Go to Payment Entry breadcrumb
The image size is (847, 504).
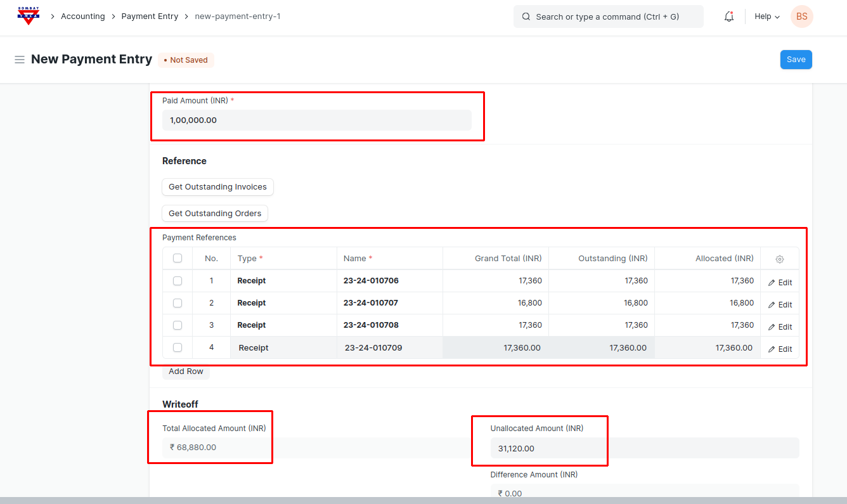[150, 16]
